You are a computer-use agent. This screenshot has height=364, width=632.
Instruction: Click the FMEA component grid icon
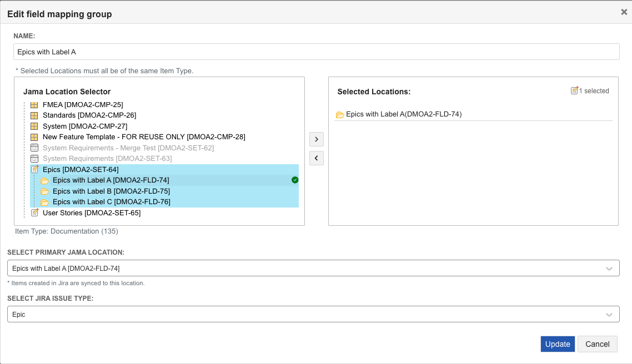(x=36, y=104)
